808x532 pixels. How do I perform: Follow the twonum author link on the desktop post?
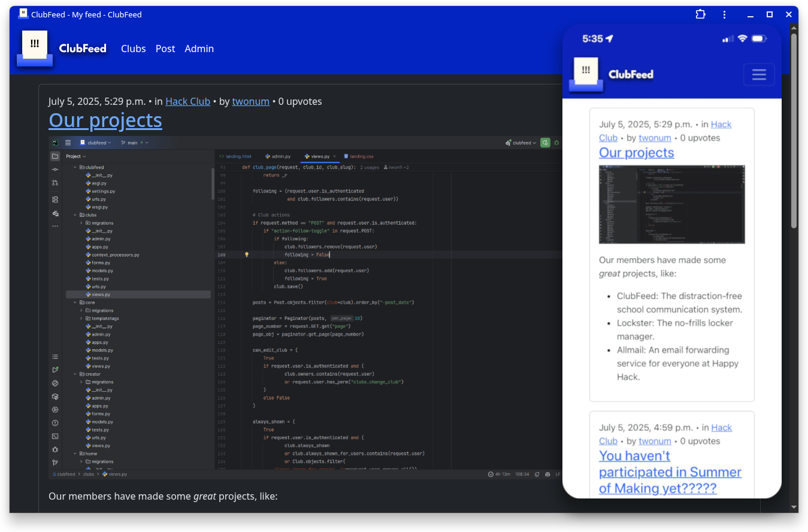(251, 101)
